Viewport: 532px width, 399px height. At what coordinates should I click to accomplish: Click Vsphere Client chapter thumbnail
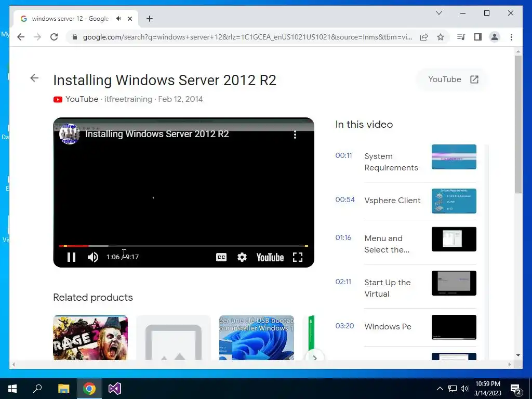point(454,201)
